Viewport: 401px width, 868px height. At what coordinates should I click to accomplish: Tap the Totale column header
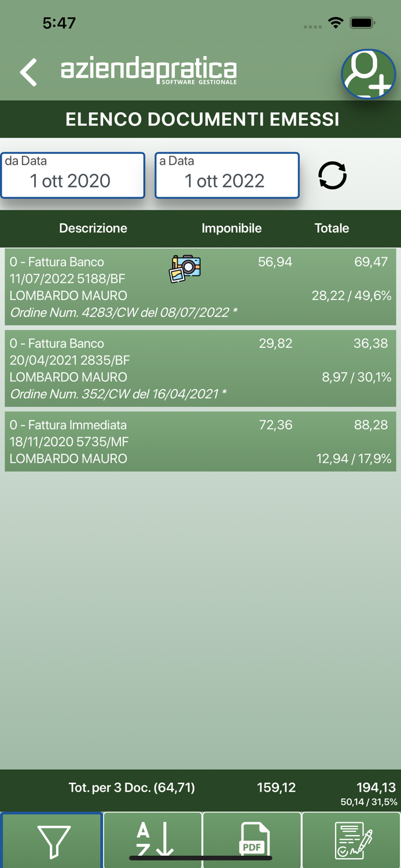pos(332,228)
